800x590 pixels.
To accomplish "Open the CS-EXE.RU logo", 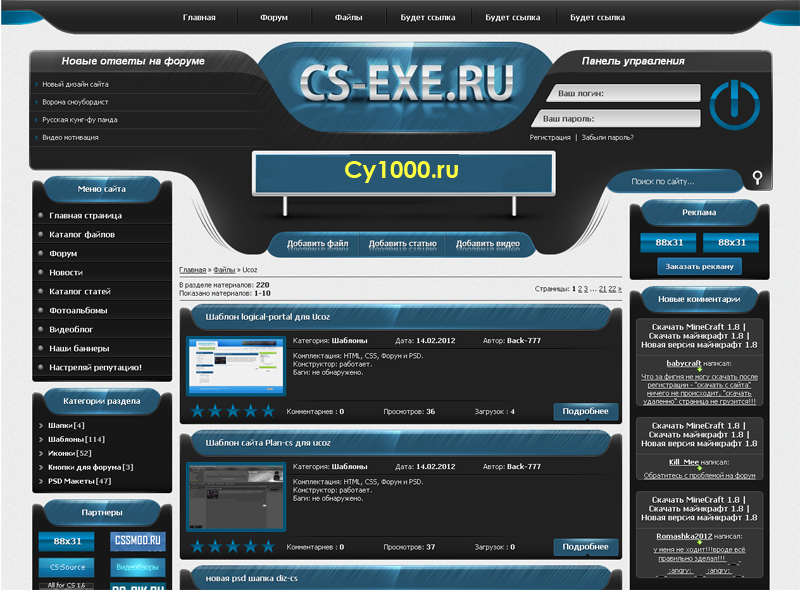I will tap(405, 82).
